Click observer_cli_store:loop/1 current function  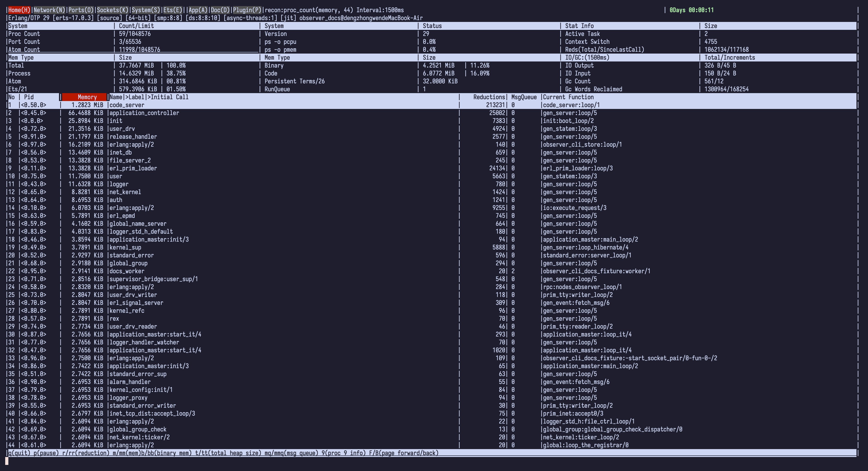click(582, 145)
